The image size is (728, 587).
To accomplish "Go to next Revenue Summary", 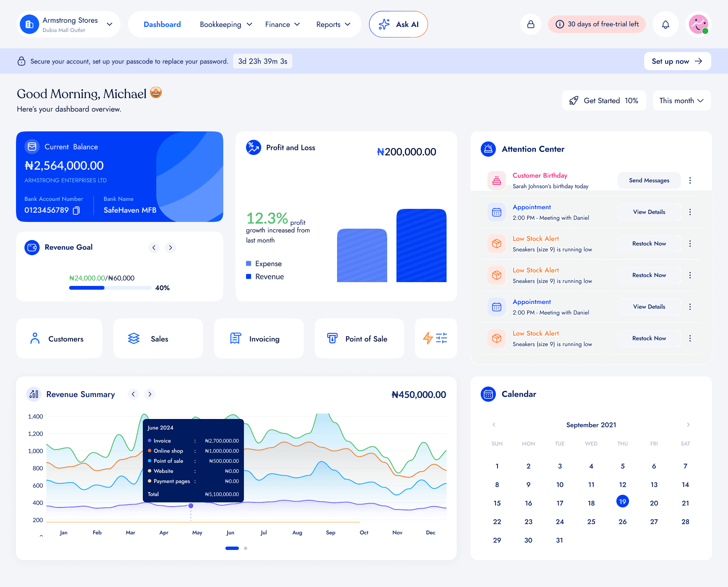I will click(x=150, y=394).
